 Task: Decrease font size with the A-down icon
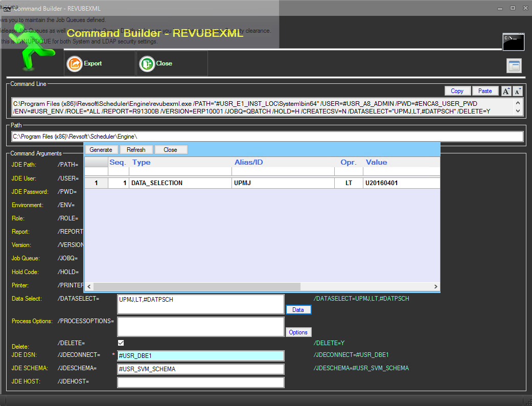tap(518, 91)
